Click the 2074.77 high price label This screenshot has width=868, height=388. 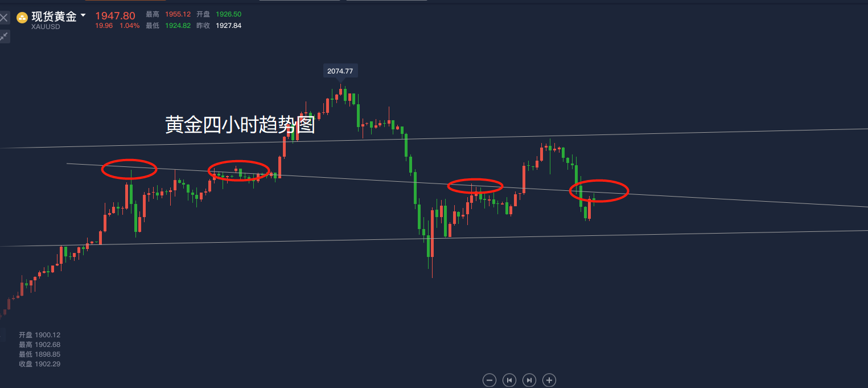(340, 71)
